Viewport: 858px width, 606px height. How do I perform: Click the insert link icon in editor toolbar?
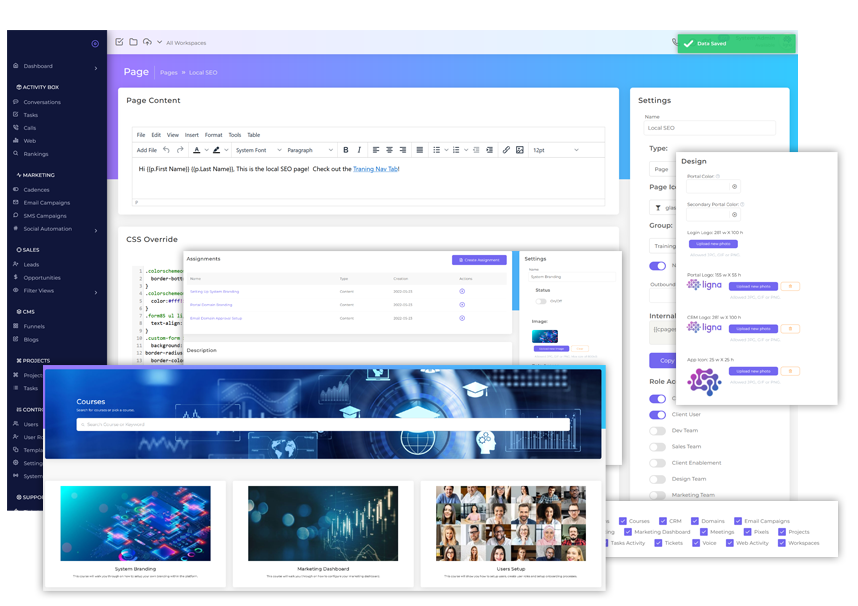[506, 150]
